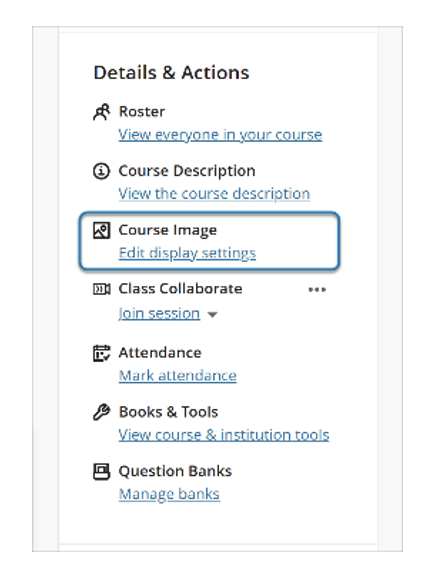Click the Join session link

(x=159, y=314)
